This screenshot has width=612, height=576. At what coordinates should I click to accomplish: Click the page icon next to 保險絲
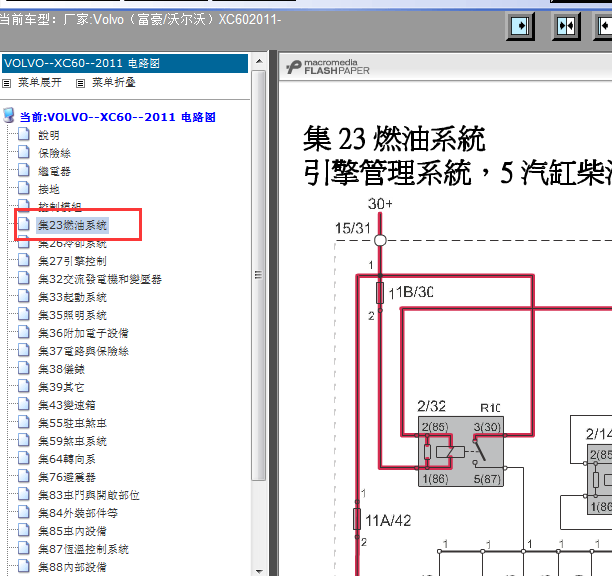24,152
